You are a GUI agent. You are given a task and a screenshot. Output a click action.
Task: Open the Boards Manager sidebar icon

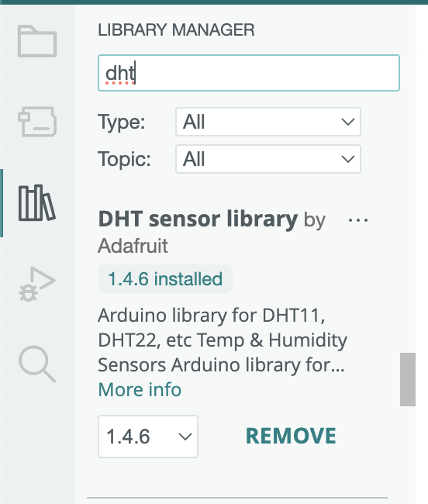click(37, 122)
